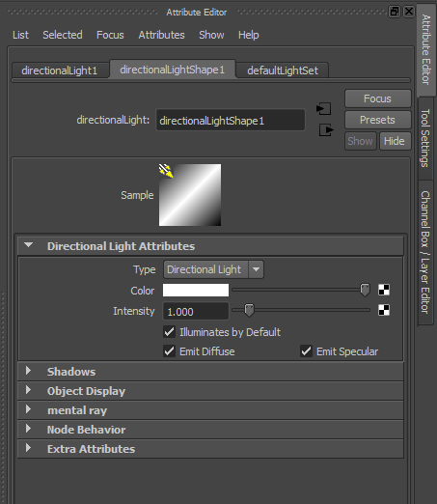Open the List menu

click(20, 35)
